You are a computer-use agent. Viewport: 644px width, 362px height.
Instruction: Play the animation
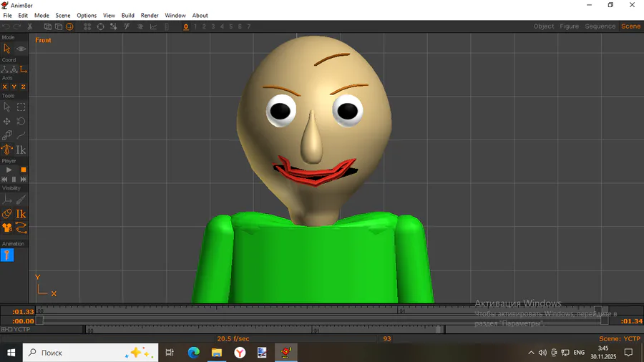pyautogui.click(x=9, y=170)
